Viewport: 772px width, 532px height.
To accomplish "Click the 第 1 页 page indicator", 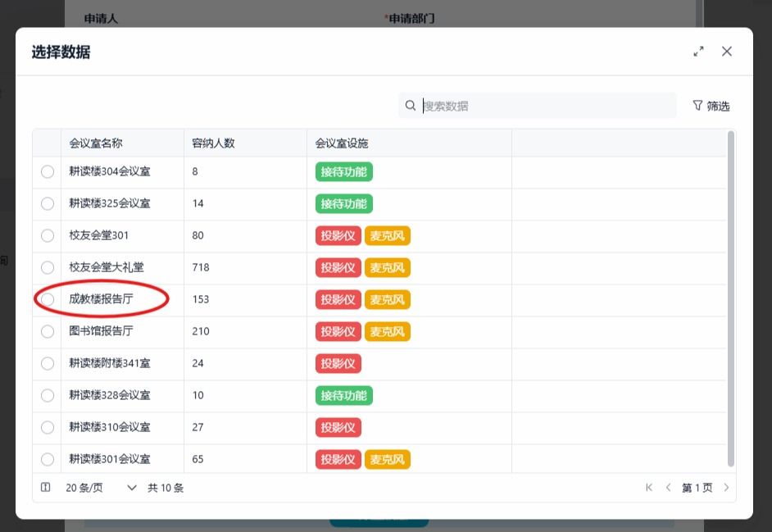I will (x=697, y=488).
